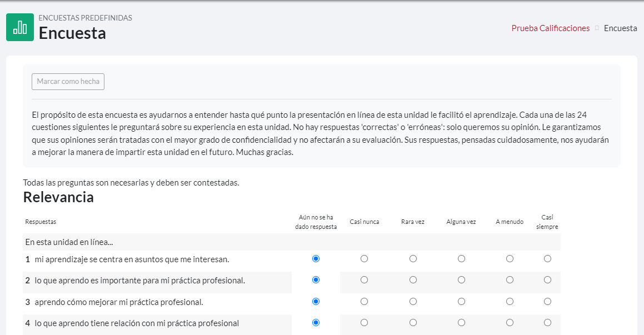Select Casi siempre for question 4

coord(547,323)
